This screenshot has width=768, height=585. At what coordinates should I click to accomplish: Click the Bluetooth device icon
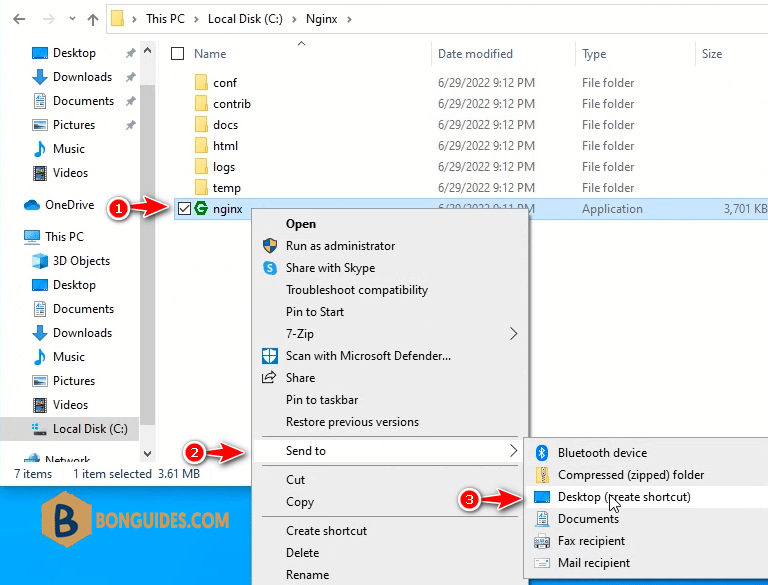[541, 453]
